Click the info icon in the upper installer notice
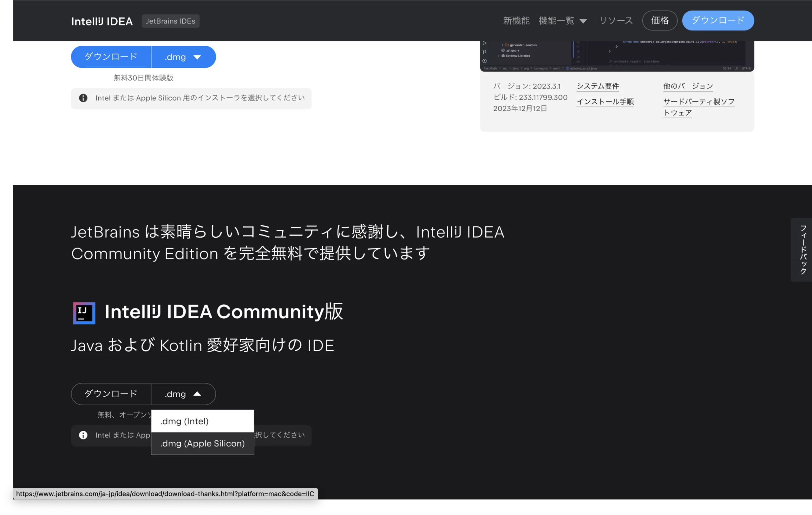This screenshot has height=515, width=812. [83, 98]
